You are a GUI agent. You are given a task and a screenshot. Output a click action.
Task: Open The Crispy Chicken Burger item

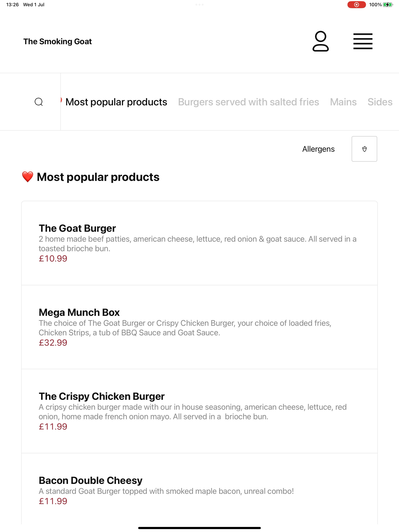coord(199,411)
